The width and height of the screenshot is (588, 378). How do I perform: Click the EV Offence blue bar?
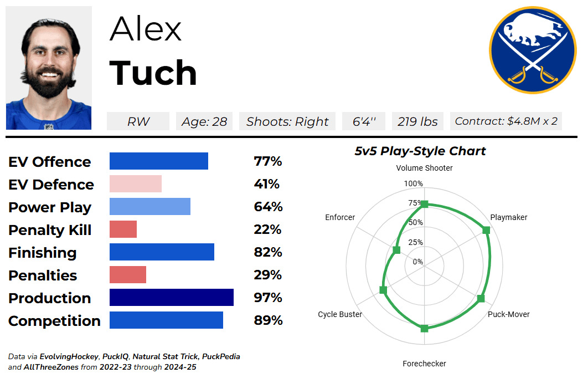(x=158, y=161)
